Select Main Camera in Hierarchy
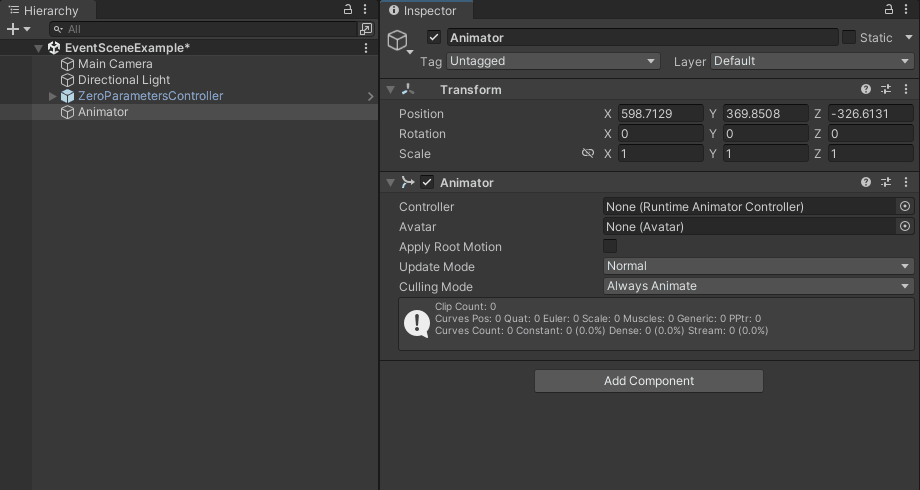This screenshot has width=920, height=490. [x=115, y=64]
